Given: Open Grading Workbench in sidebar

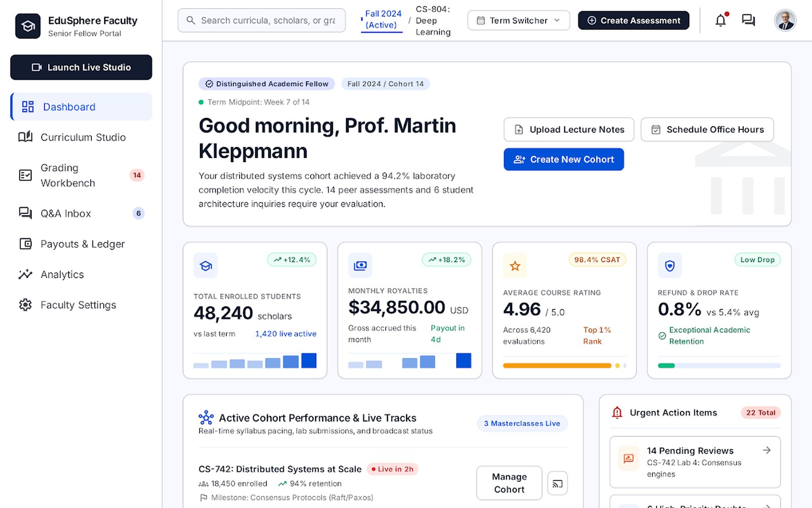Looking at the screenshot, I should coord(81,175).
